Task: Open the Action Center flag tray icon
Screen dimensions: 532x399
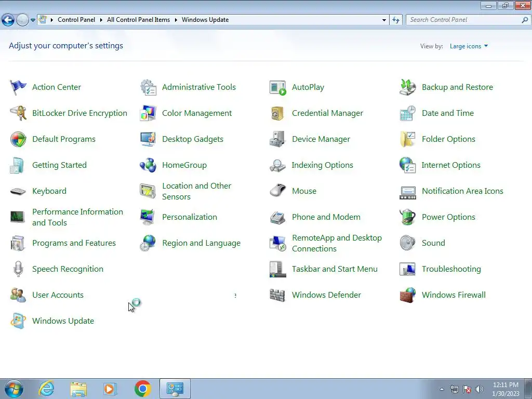Action: 467,389
